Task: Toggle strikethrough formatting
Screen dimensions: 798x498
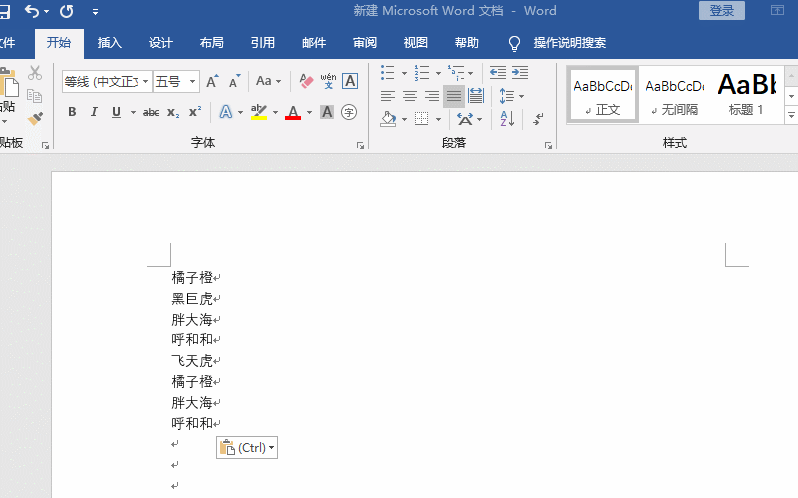Action: (151, 112)
